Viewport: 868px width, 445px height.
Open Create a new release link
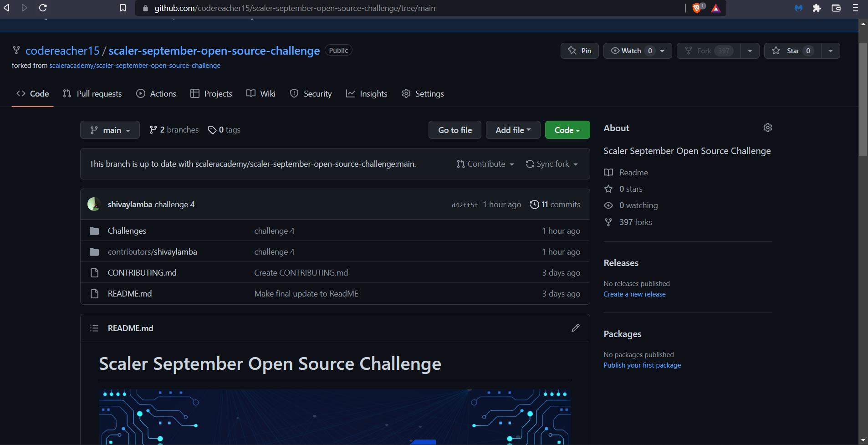[634, 294]
